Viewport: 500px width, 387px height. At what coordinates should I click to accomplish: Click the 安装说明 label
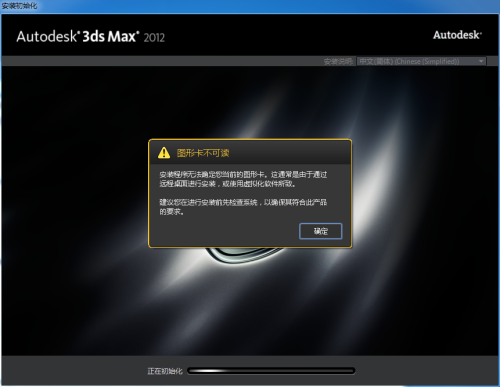(x=338, y=61)
